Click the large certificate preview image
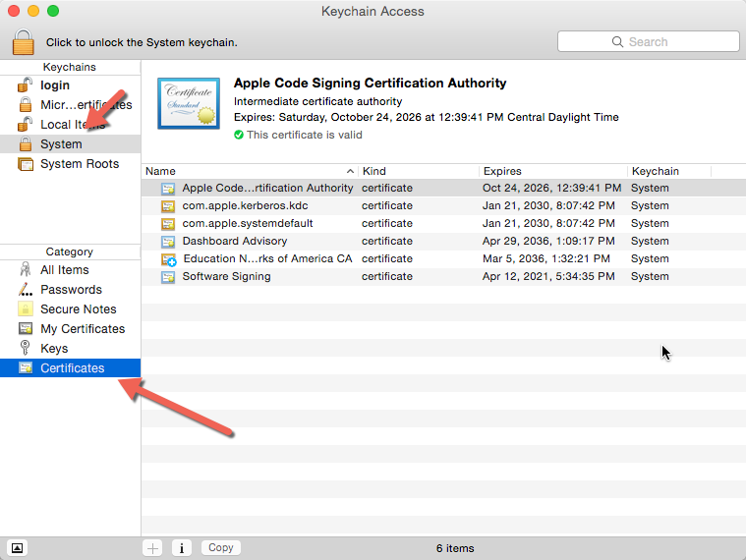This screenshot has height=560, width=746. coord(189,103)
